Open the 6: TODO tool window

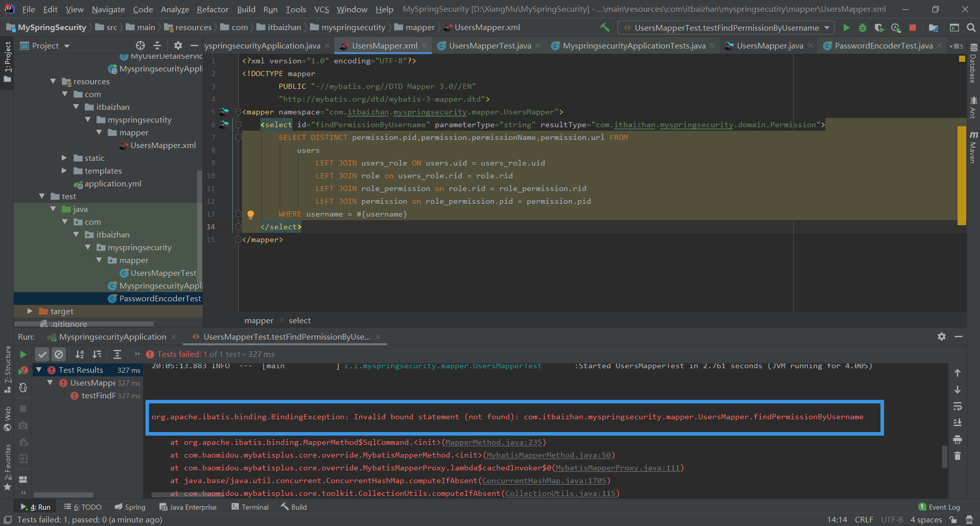pos(83,507)
